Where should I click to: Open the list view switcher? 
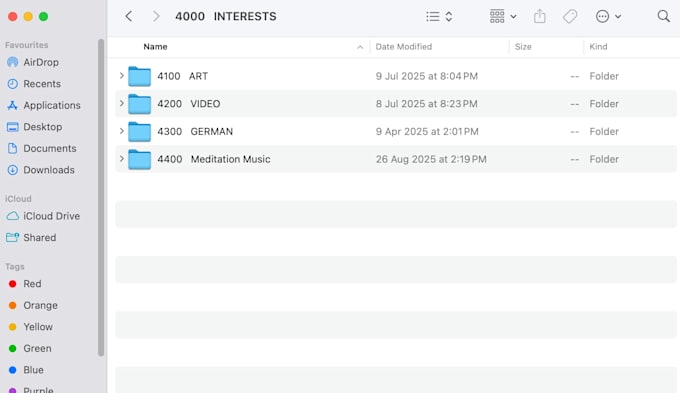coord(439,16)
